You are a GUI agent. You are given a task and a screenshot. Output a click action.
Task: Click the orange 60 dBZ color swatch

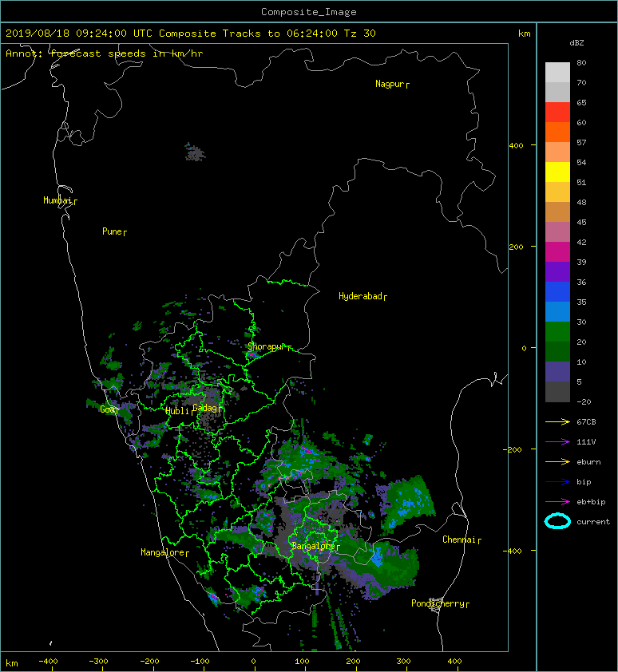[557, 132]
